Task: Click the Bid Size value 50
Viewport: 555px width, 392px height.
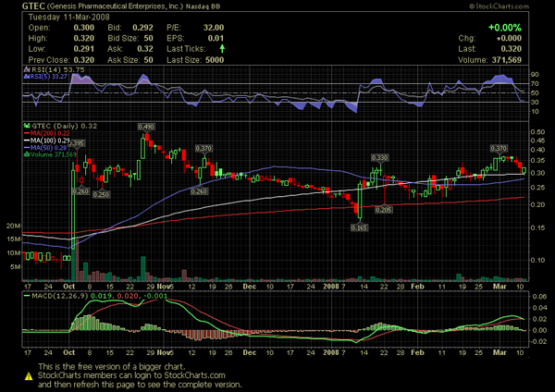Action: pos(149,38)
